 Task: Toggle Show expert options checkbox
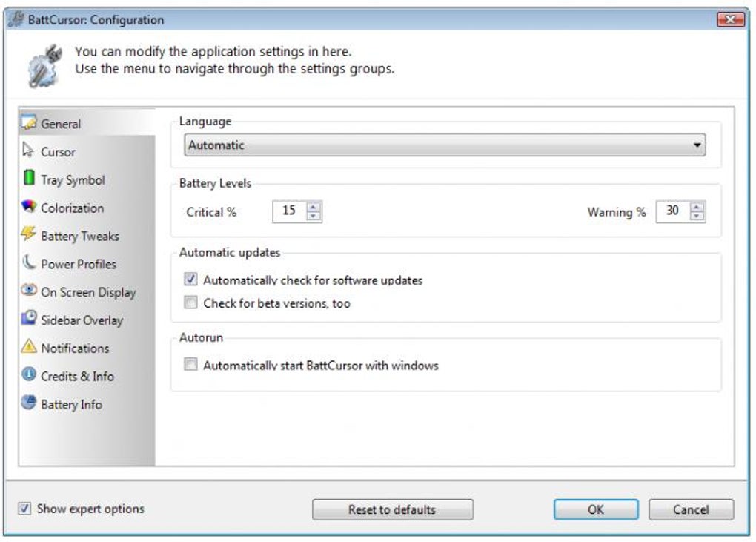(x=24, y=508)
